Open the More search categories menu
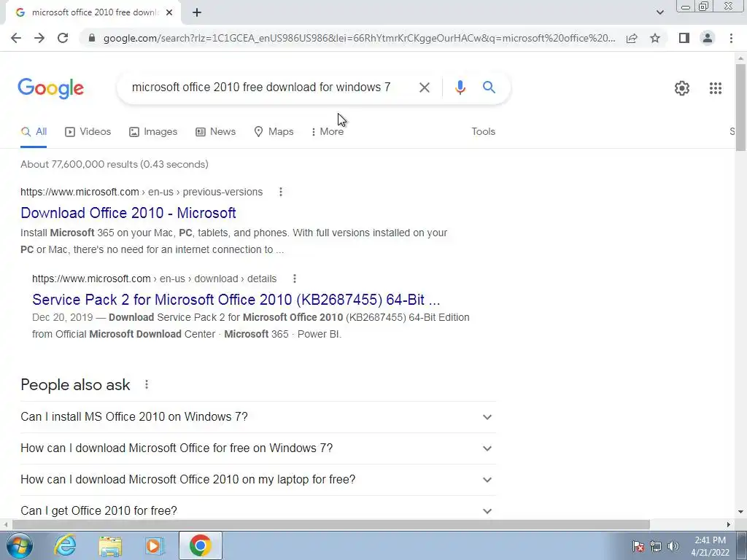 328,131
